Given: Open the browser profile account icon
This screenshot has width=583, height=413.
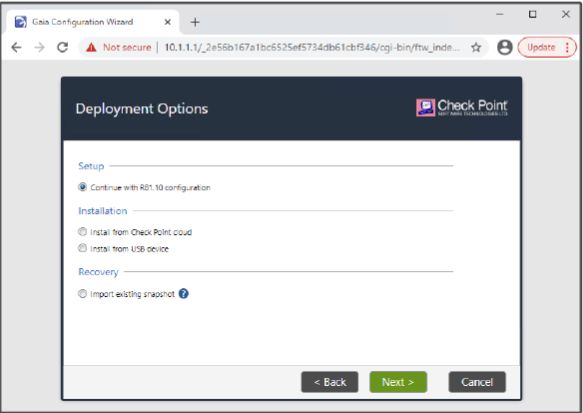Looking at the screenshot, I should click(505, 47).
